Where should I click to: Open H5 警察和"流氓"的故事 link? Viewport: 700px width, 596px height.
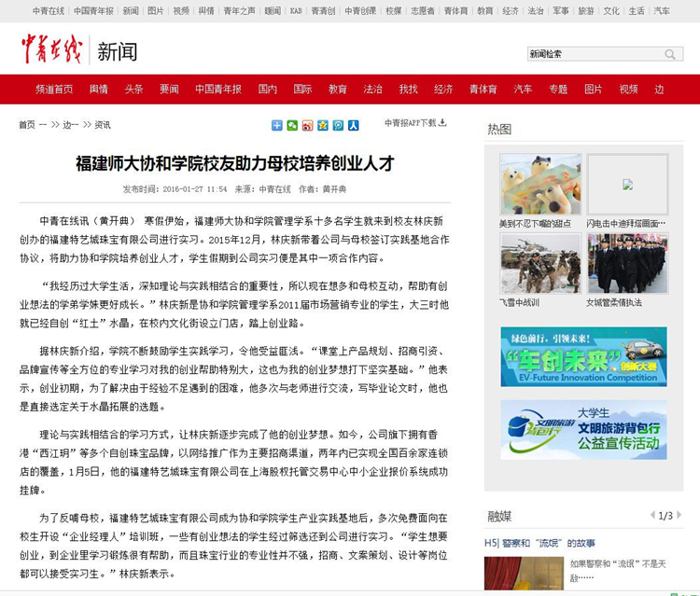tap(539, 544)
